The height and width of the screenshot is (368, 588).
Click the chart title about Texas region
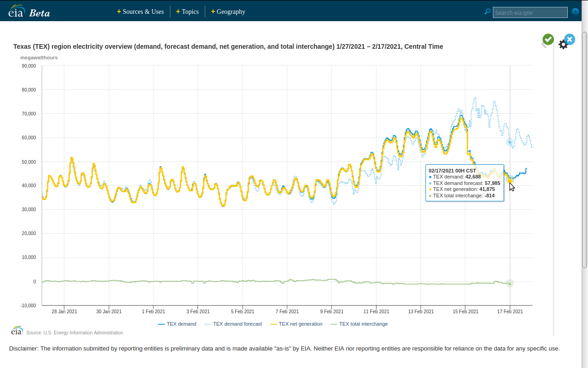coord(228,46)
